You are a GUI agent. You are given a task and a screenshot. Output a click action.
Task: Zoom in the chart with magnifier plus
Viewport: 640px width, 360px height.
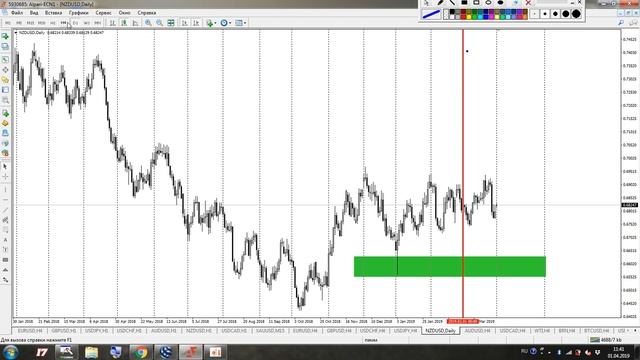pyautogui.click(x=148, y=23)
